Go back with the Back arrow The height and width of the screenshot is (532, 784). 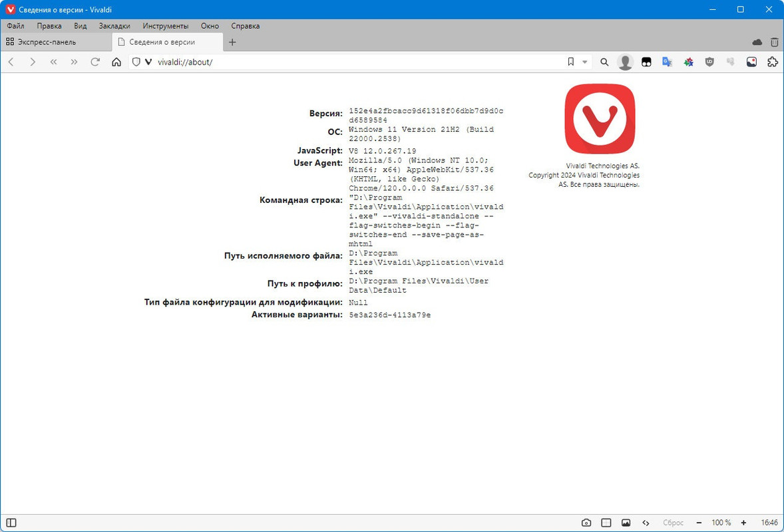[x=11, y=62]
